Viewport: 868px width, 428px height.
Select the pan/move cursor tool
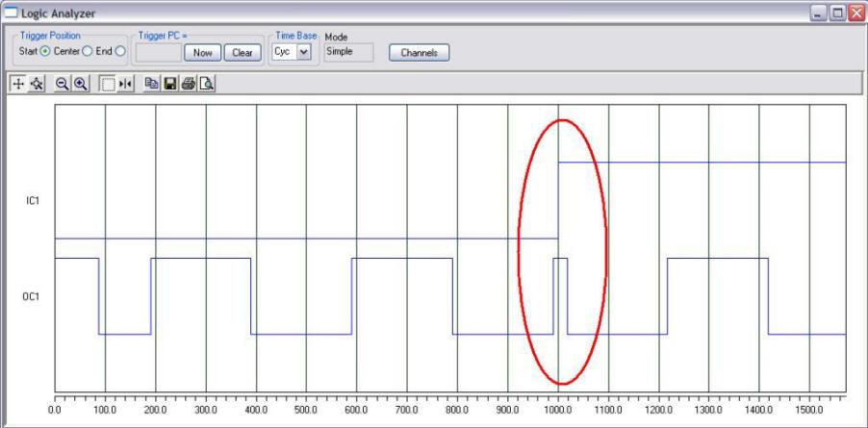point(18,84)
